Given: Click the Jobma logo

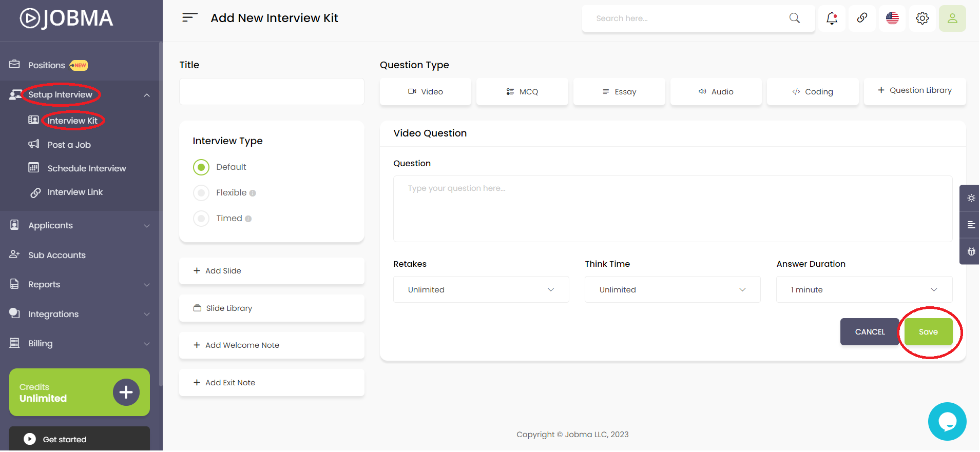Looking at the screenshot, I should [x=66, y=18].
